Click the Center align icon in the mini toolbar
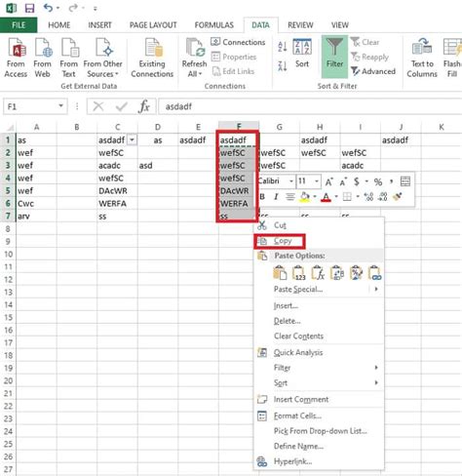The width and height of the screenshot is (462, 476). (x=289, y=197)
